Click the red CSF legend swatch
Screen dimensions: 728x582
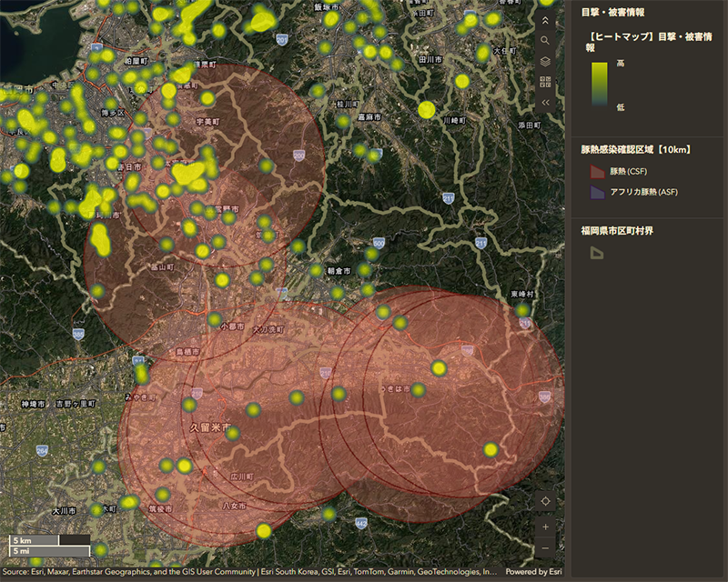pyautogui.click(x=596, y=171)
